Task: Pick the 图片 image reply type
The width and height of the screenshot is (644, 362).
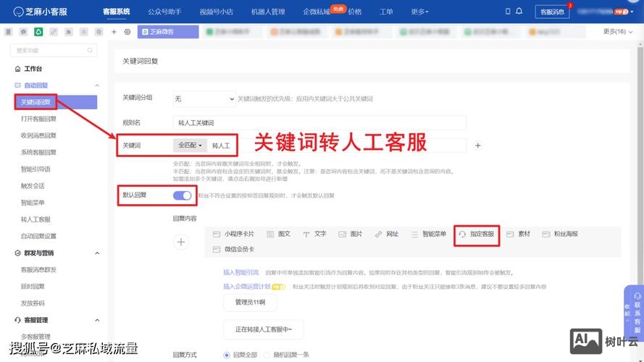Action: click(351, 234)
